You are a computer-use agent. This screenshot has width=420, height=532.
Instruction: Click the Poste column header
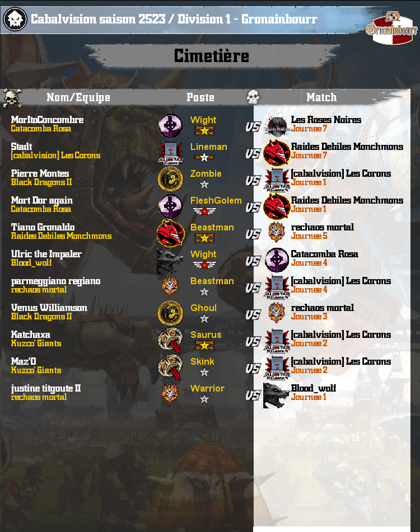(200, 98)
